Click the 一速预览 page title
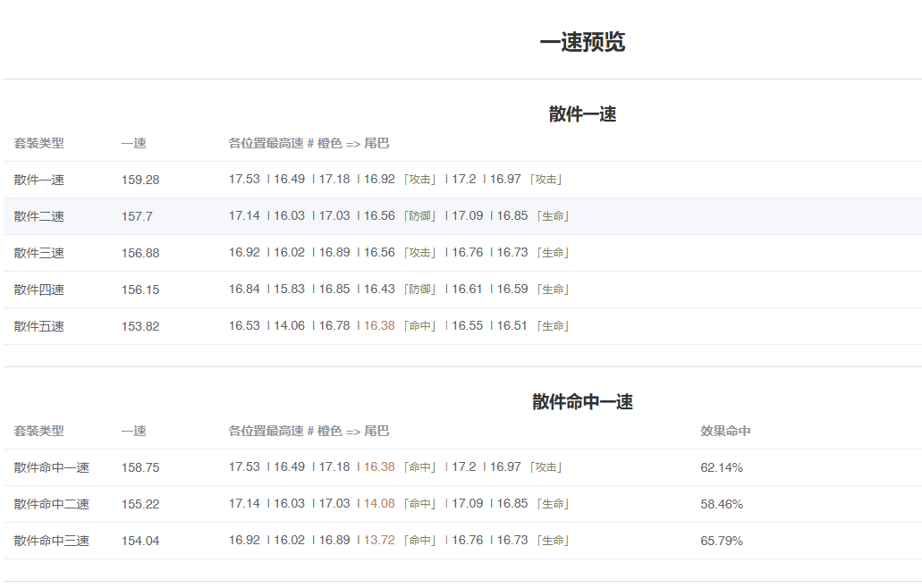Image resolution: width=922 pixels, height=588 pixels. click(583, 39)
